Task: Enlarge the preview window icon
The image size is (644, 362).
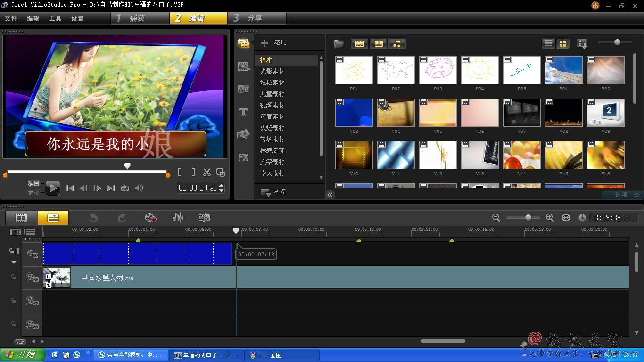Action: click(220, 173)
